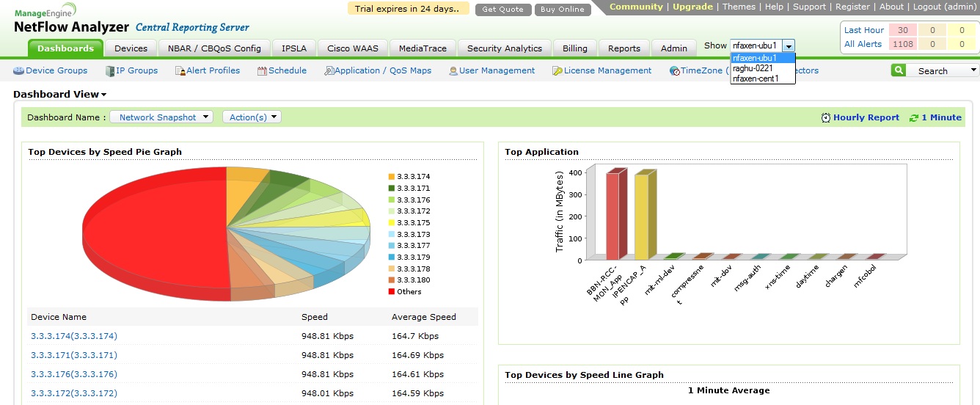Open device 3.3.3.171(3.3.3.171) link
Screen dimensions: 980x405
tap(74, 355)
